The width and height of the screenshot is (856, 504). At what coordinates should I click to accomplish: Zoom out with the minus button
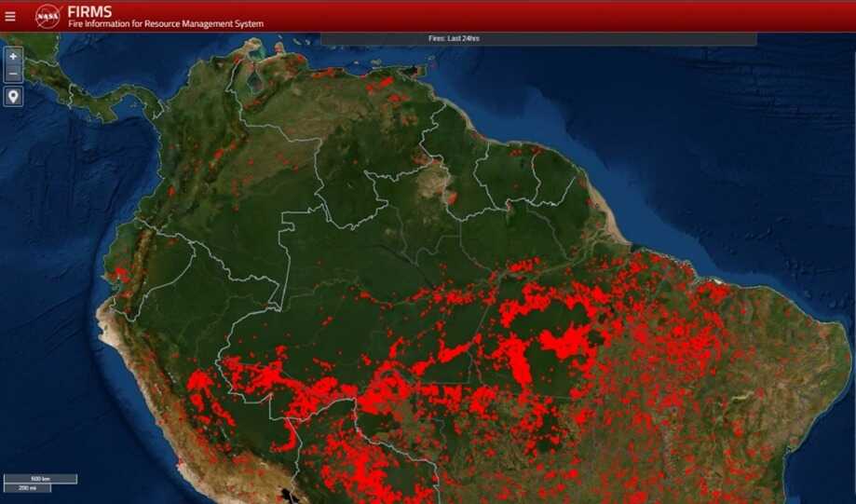pyautogui.click(x=13, y=74)
